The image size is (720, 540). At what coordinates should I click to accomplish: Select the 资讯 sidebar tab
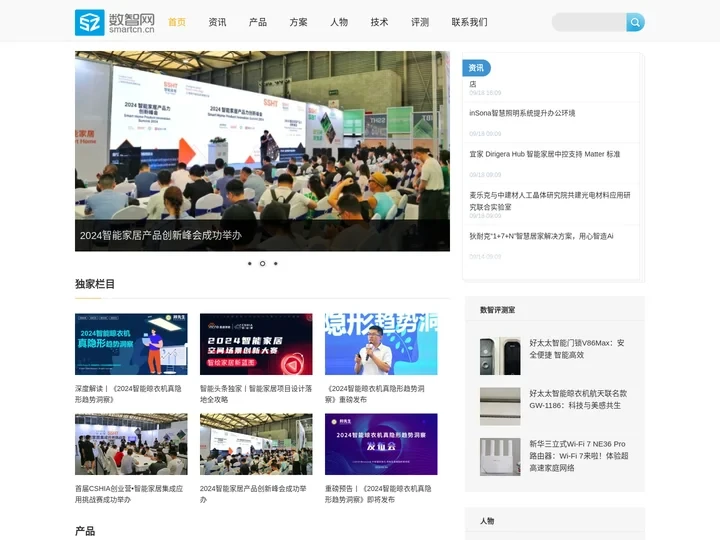coord(476,68)
